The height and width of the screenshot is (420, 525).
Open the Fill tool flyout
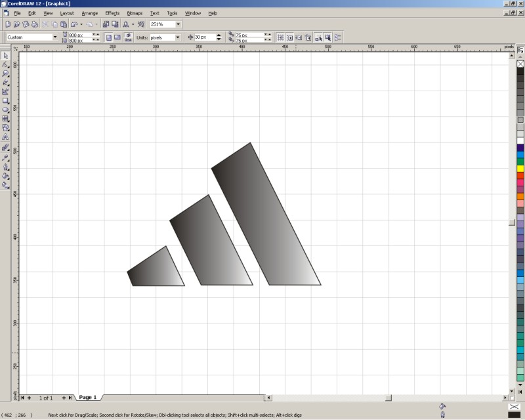[x=5, y=176]
